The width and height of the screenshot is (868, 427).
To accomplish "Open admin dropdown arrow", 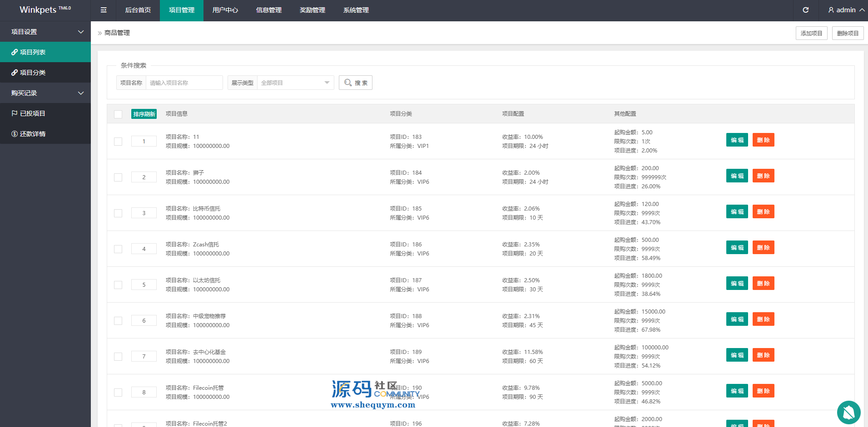I will pos(862,10).
